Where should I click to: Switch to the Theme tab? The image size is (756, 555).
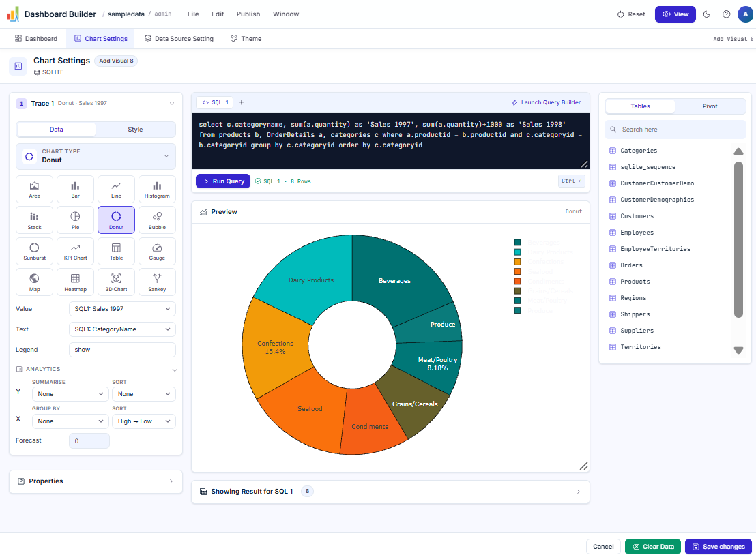(246, 39)
